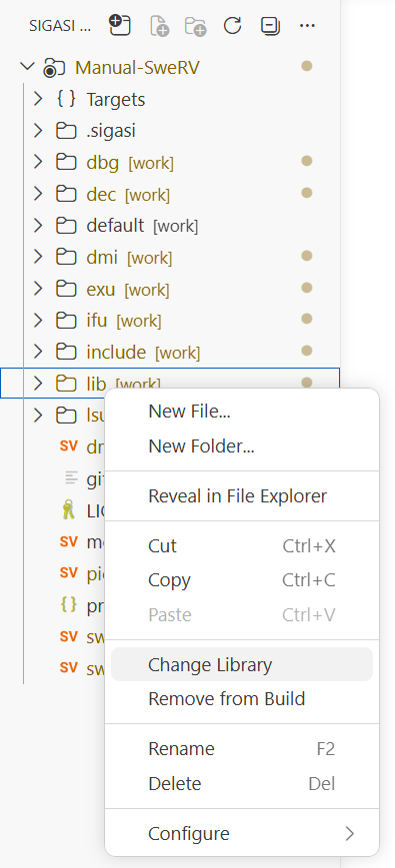Click the license key icon in the tree
Screen dimensions: 395x868
click(68, 509)
